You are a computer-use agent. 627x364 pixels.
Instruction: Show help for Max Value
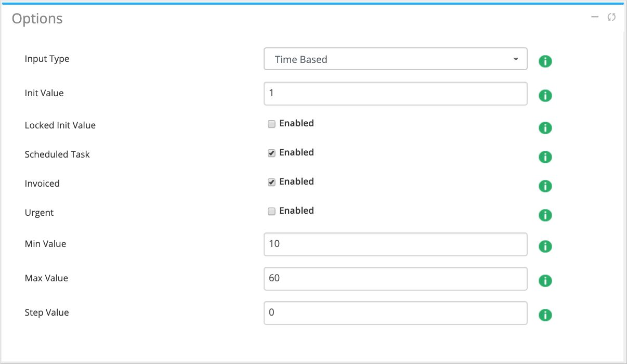tap(545, 281)
